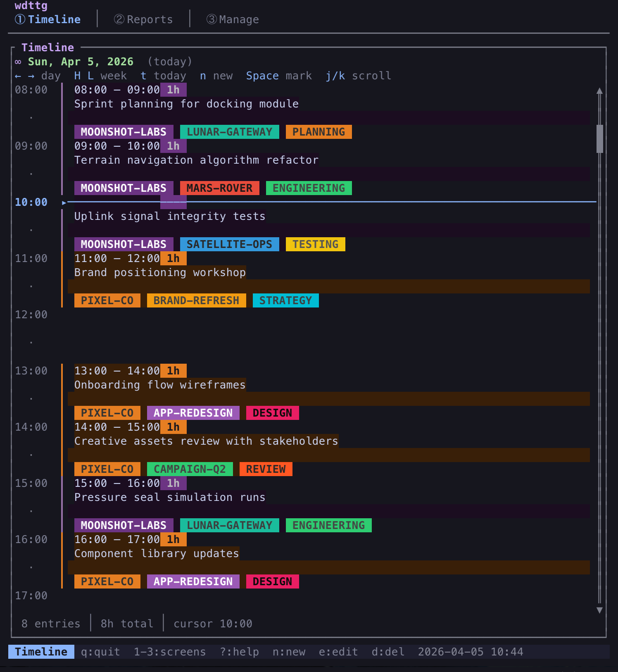
Task: Click the left arrow previous-day hint
Action: point(18,76)
